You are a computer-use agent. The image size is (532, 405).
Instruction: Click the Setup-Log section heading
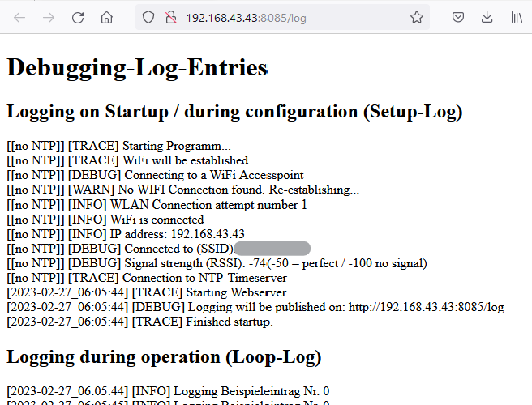coord(235,112)
